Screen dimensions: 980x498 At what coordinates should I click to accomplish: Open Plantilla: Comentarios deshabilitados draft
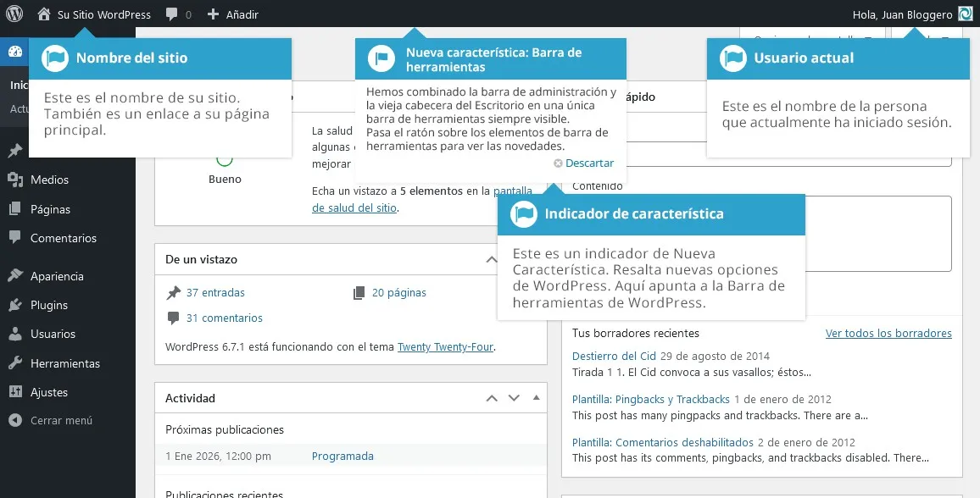tap(662, 442)
